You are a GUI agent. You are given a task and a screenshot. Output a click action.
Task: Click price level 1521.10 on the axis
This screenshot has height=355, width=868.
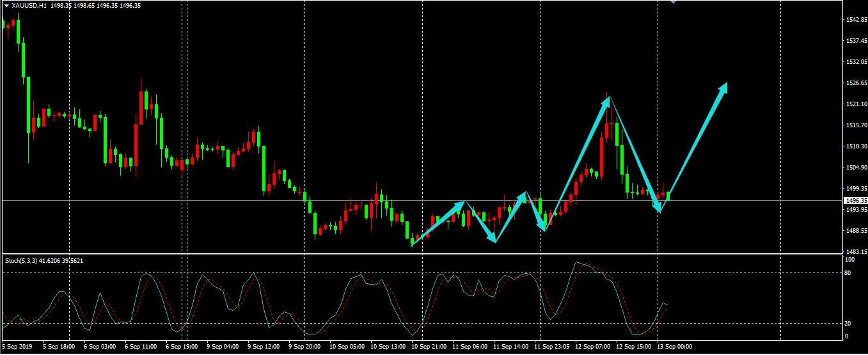(856, 104)
